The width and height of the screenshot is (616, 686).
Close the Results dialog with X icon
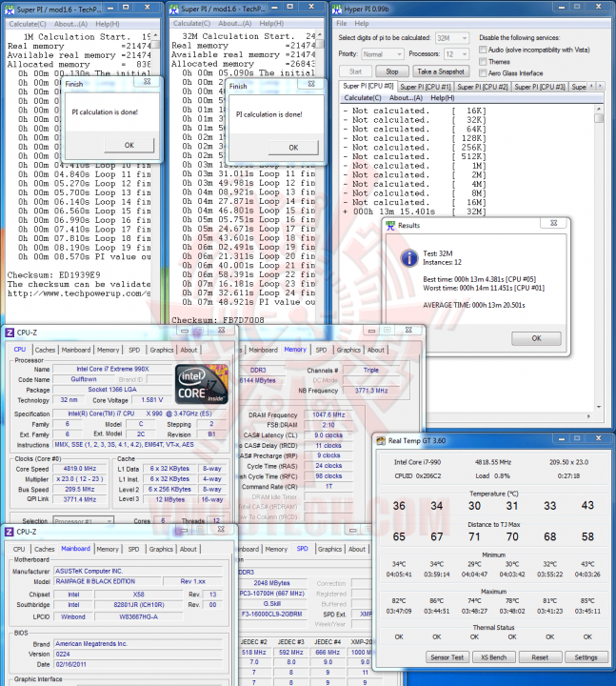pyautogui.click(x=554, y=223)
